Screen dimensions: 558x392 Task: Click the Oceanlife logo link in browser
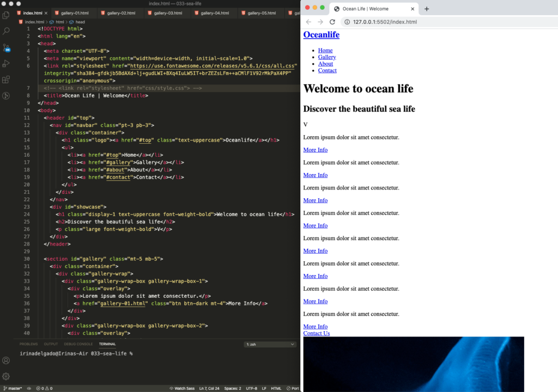coord(322,35)
